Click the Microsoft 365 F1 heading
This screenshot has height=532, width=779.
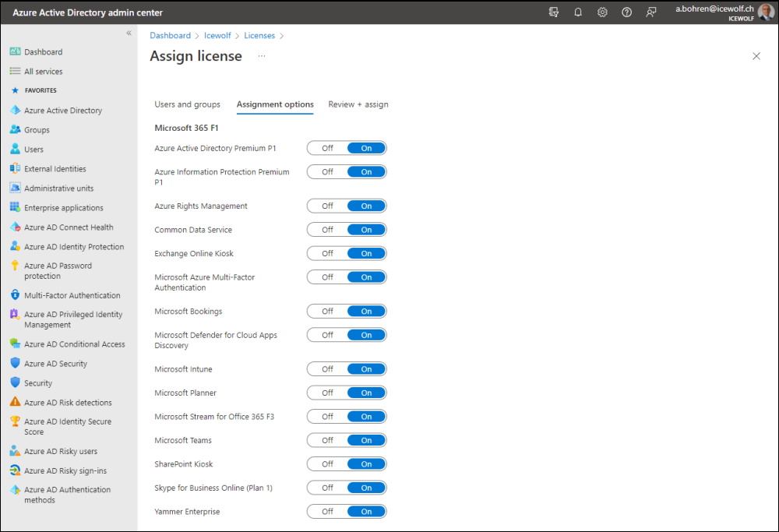186,128
